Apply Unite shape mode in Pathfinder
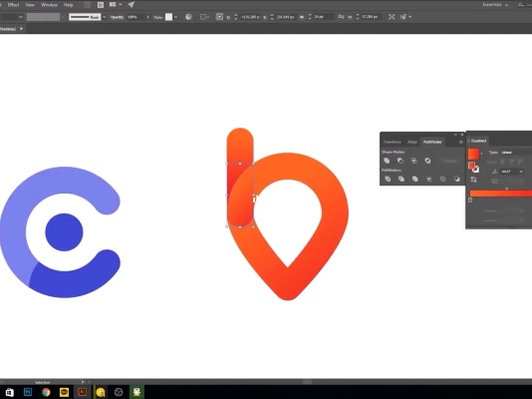This screenshot has width=532, height=399. tap(387, 161)
